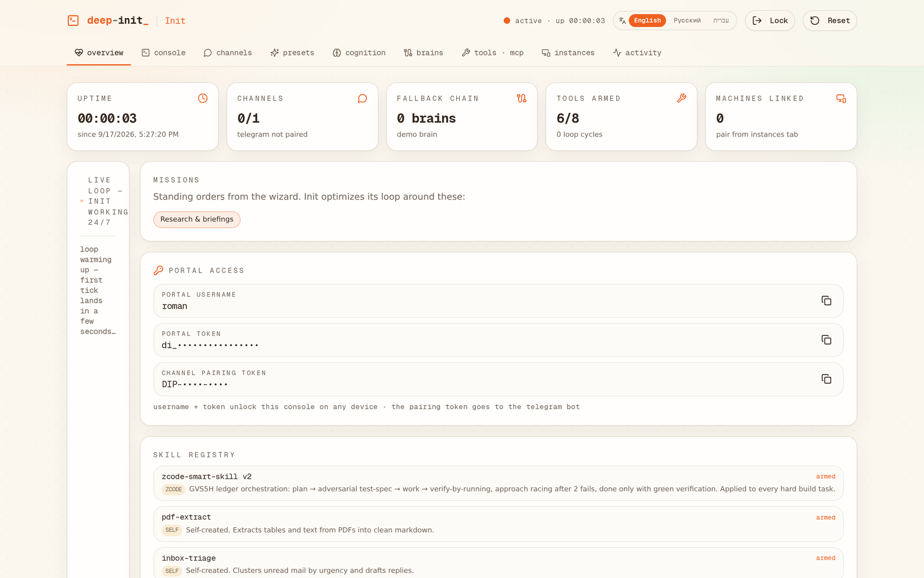Click the Lock button
This screenshot has width=924, height=578.
(x=770, y=21)
